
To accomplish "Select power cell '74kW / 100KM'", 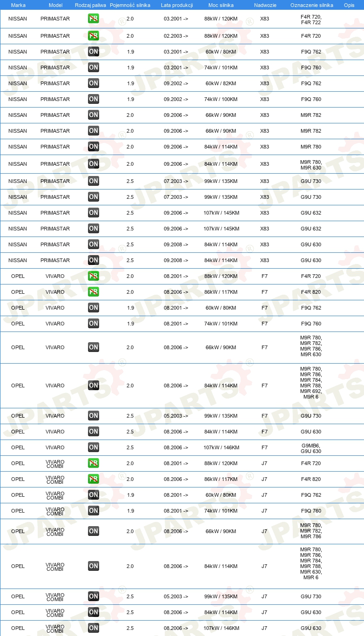I will [x=221, y=99].
